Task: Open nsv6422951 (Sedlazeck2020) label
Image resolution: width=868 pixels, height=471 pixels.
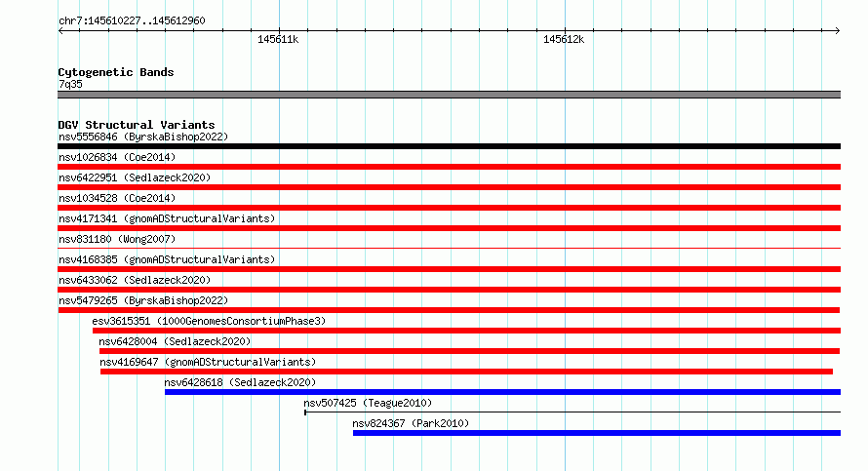Action: [135, 177]
